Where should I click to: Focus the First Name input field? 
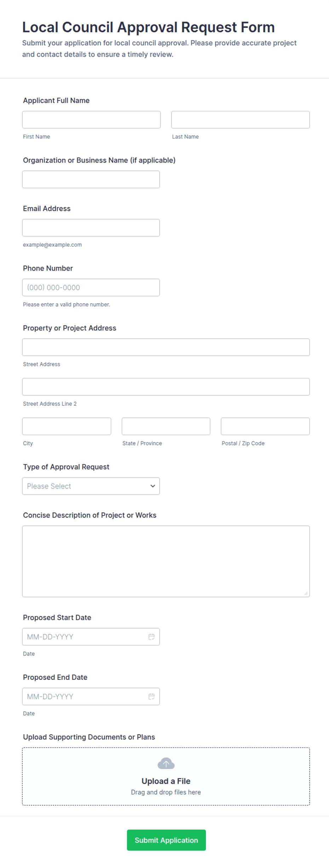pos(91,120)
